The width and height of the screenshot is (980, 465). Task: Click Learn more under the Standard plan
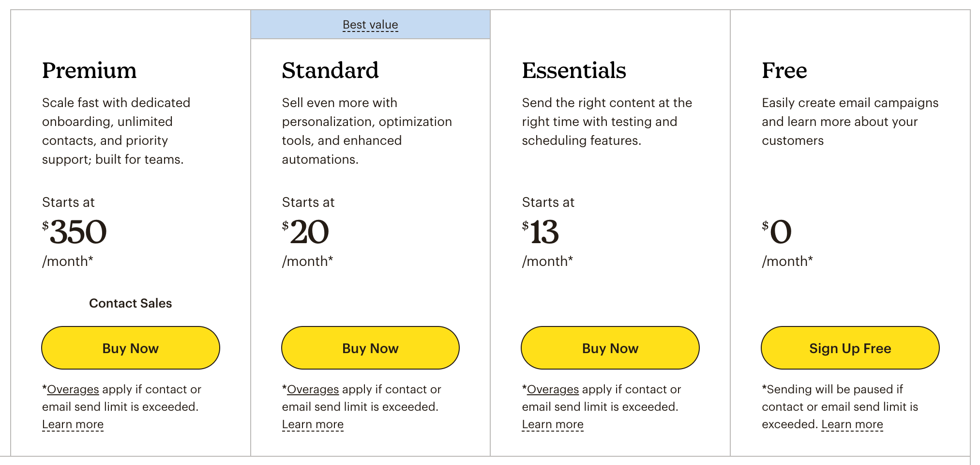point(312,424)
